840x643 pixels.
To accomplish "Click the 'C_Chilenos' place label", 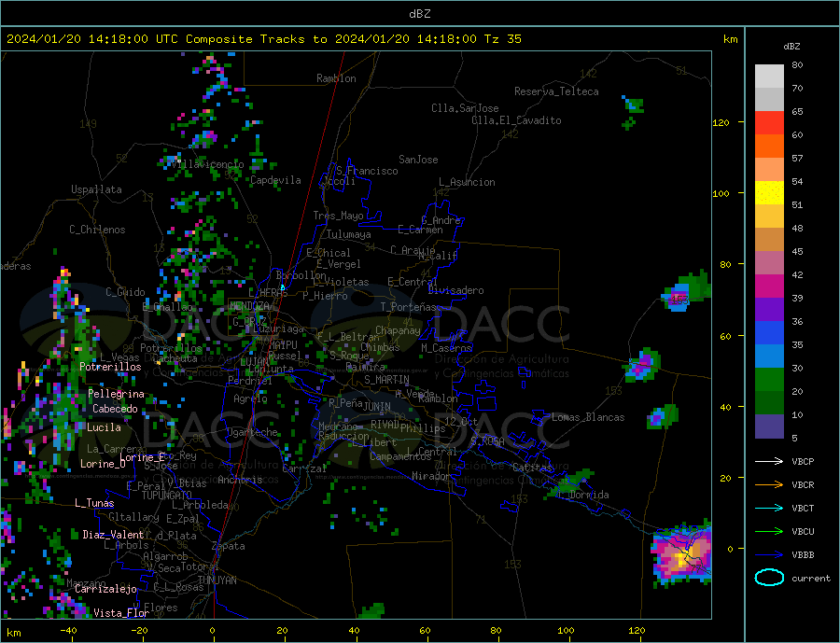I will (x=97, y=230).
